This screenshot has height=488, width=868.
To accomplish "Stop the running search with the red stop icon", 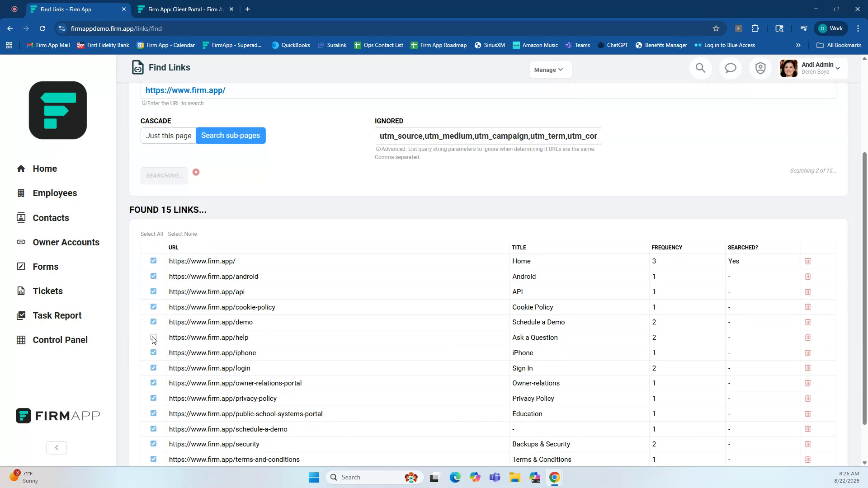I will (196, 172).
